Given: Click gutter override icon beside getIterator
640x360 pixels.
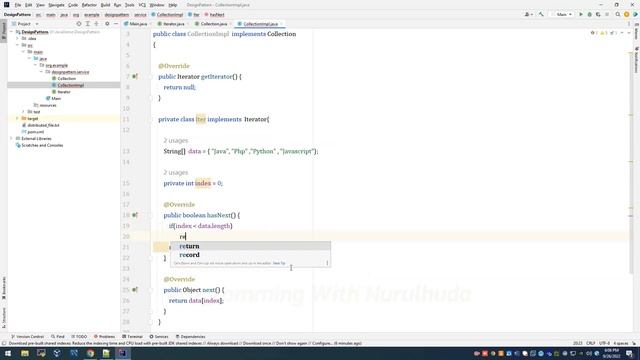Looking at the screenshot, I should tap(135, 76).
